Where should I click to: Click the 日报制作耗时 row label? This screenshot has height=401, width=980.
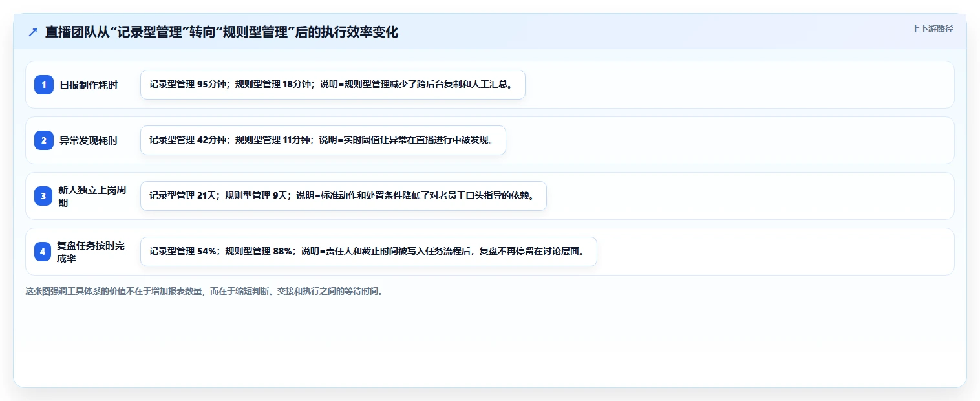tap(89, 85)
